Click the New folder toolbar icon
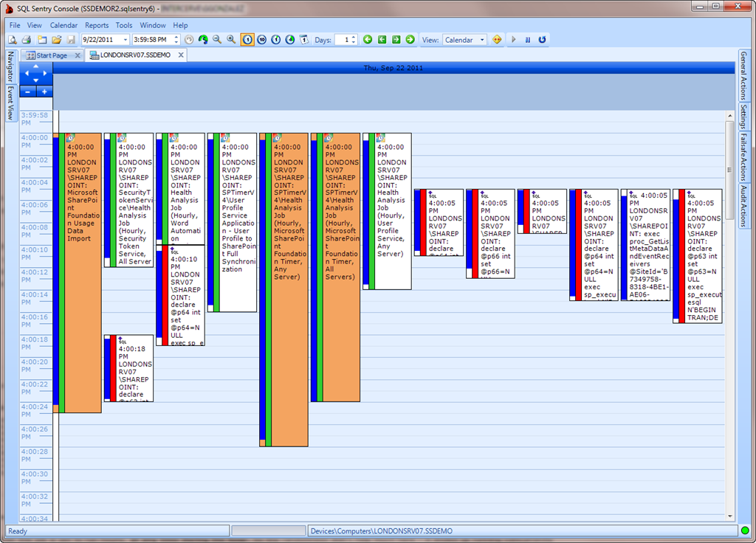The image size is (756, 543). pos(42,40)
